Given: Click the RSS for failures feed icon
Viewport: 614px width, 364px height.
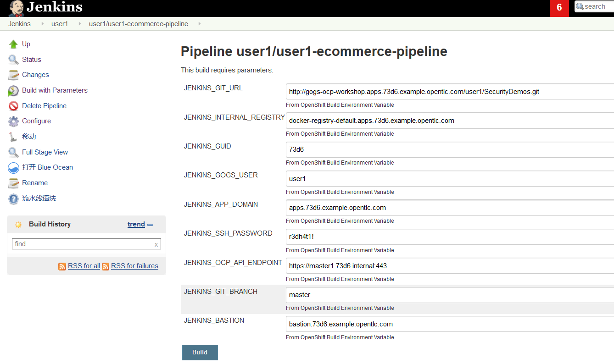Looking at the screenshot, I should (x=106, y=266).
